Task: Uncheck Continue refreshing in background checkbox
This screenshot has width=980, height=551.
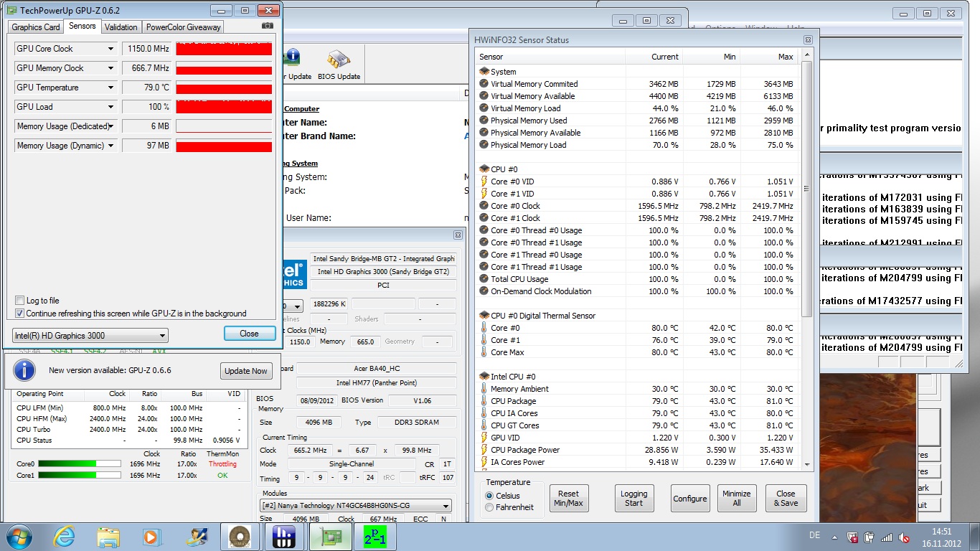Action: (20, 314)
